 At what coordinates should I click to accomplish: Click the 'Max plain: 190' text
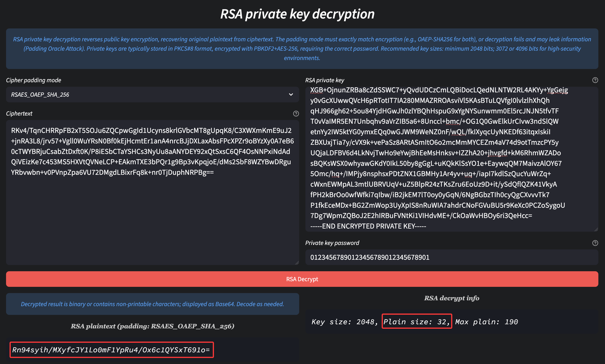[x=486, y=322]
